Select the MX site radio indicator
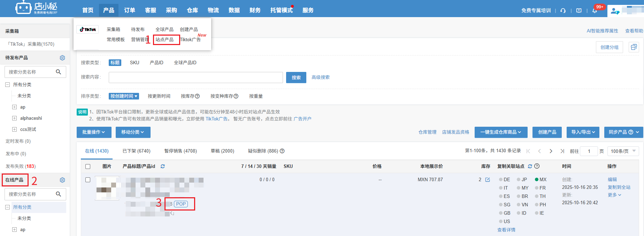Screen dimensions: 644x236 coord(537,179)
